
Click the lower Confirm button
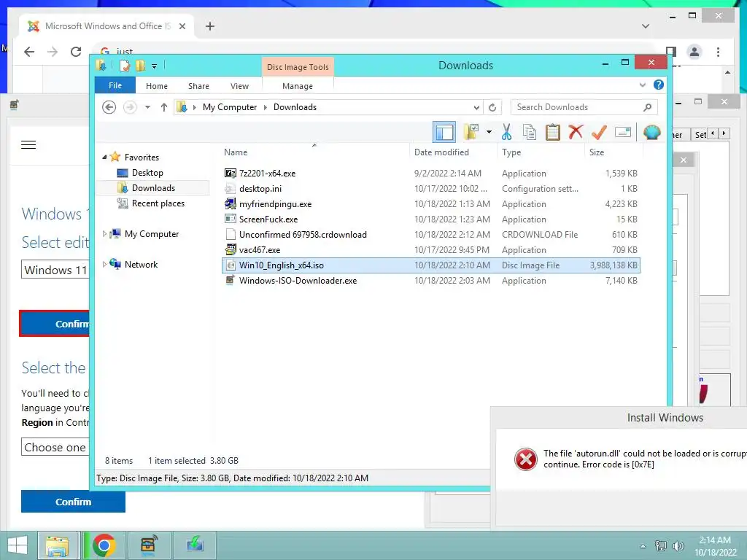click(x=73, y=502)
